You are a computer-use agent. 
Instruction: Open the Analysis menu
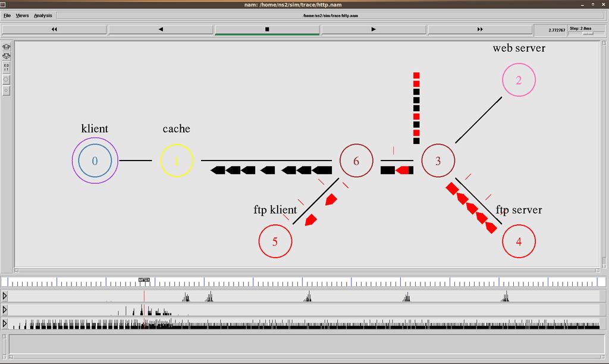click(x=43, y=15)
